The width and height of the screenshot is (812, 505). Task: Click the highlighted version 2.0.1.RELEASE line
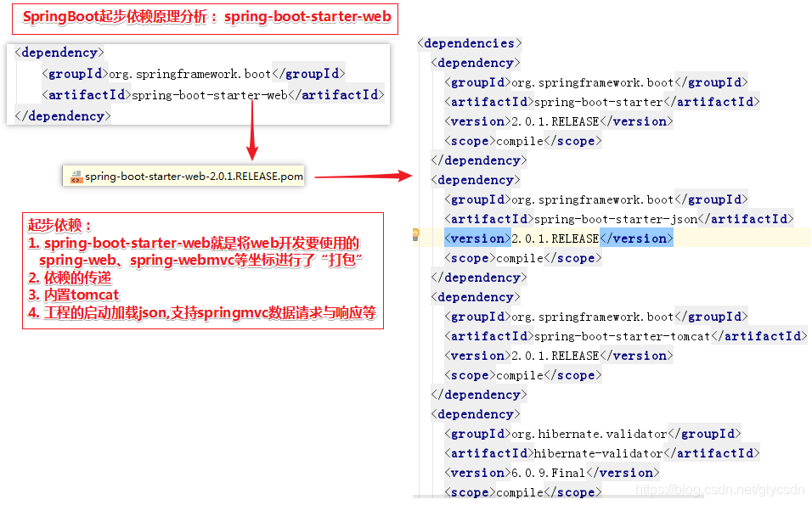point(559,238)
